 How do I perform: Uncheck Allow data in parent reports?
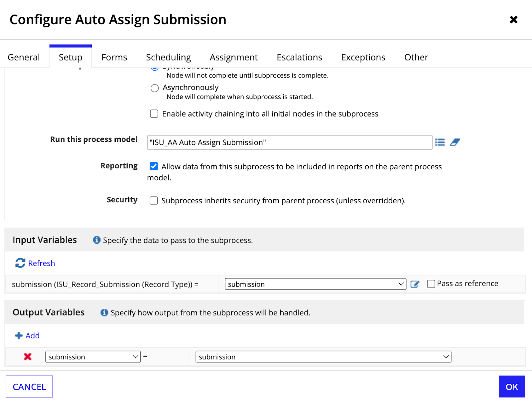154,166
